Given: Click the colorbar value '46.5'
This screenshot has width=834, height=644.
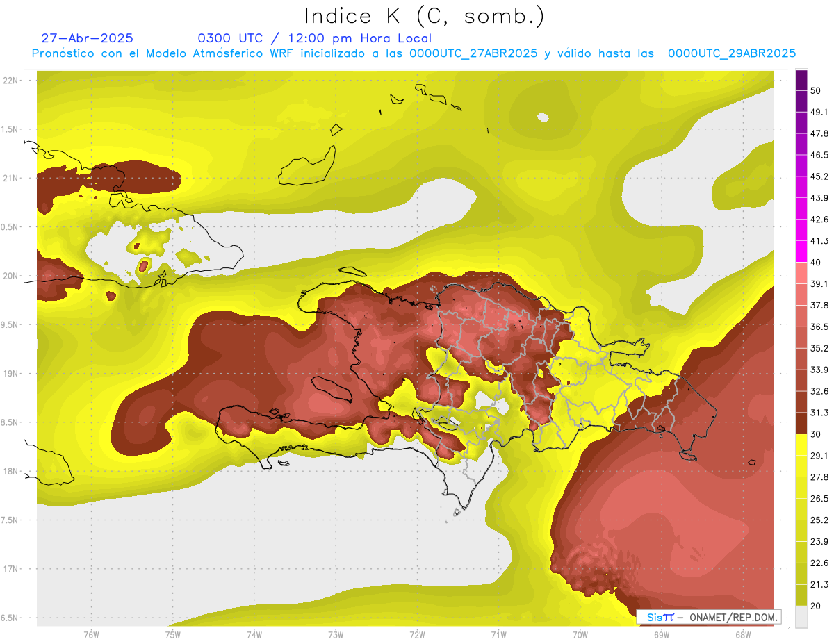Looking at the screenshot, I should (819, 155).
